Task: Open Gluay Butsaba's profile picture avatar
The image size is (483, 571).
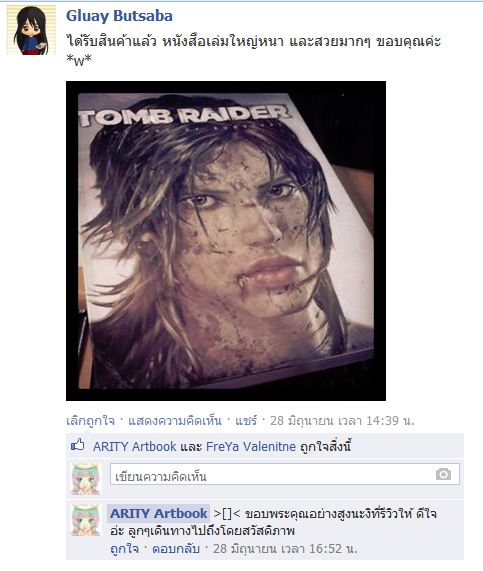Action: click(31, 30)
